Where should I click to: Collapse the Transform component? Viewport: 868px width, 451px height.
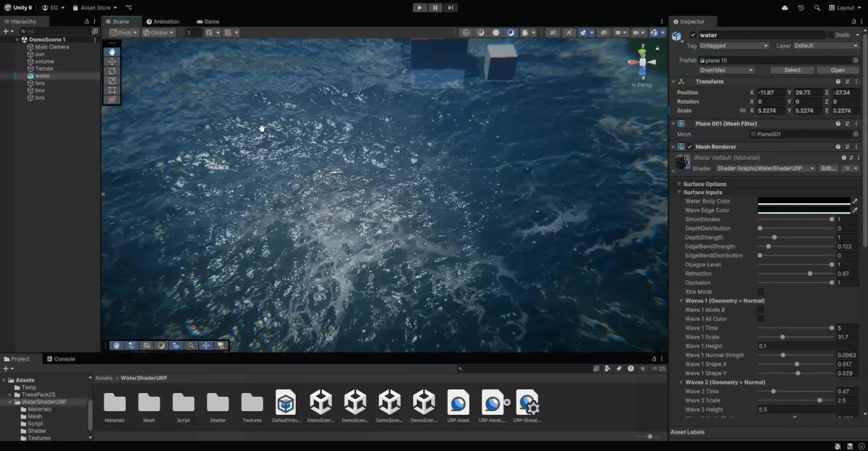(674, 82)
